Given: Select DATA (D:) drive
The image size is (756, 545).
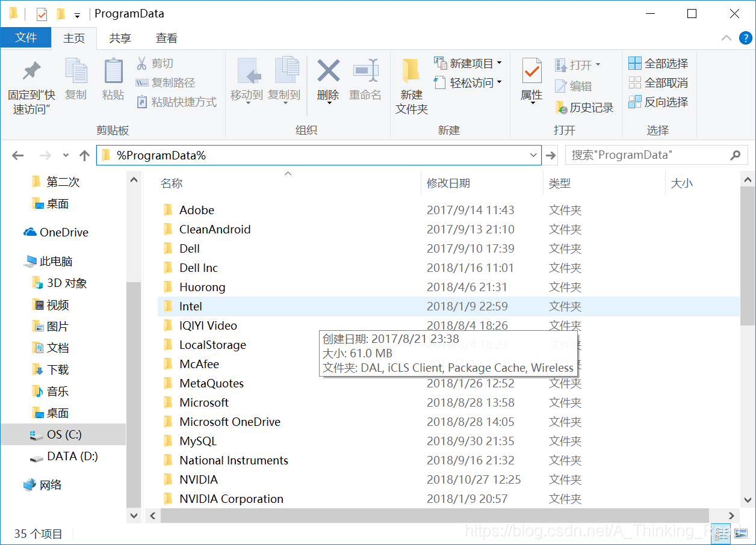Looking at the screenshot, I should coord(64,456).
